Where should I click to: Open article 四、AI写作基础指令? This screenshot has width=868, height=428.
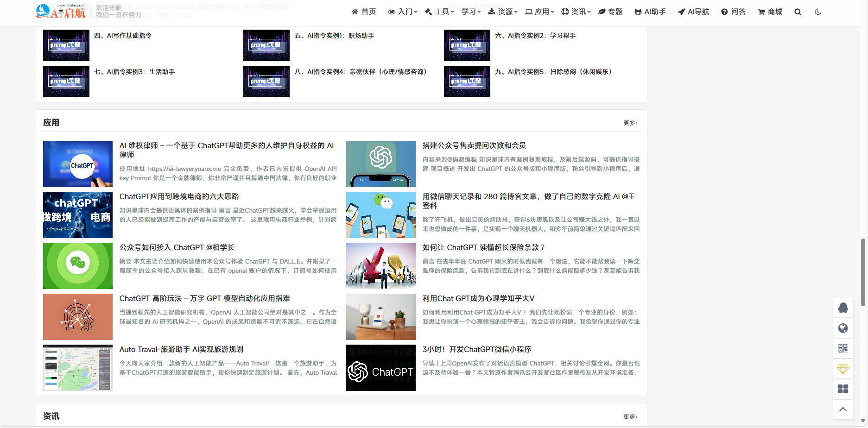pos(123,36)
